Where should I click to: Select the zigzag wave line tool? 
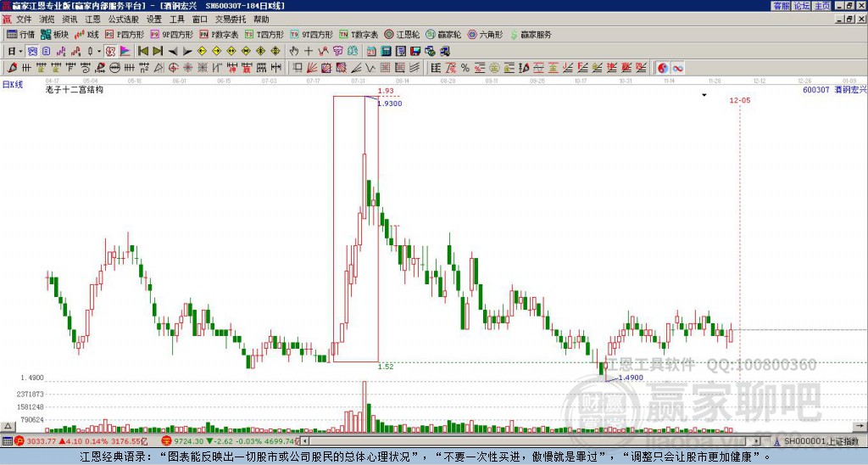pos(370,68)
